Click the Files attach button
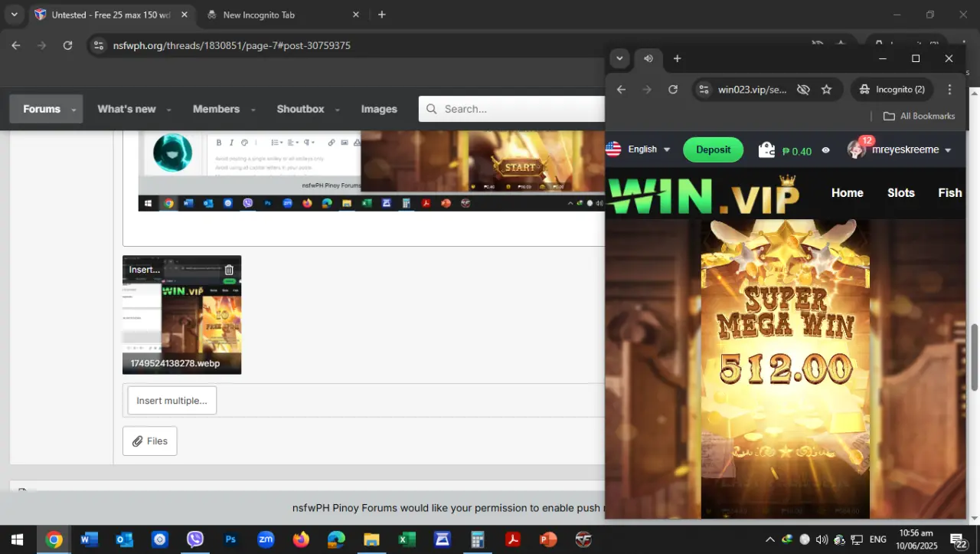 click(149, 441)
